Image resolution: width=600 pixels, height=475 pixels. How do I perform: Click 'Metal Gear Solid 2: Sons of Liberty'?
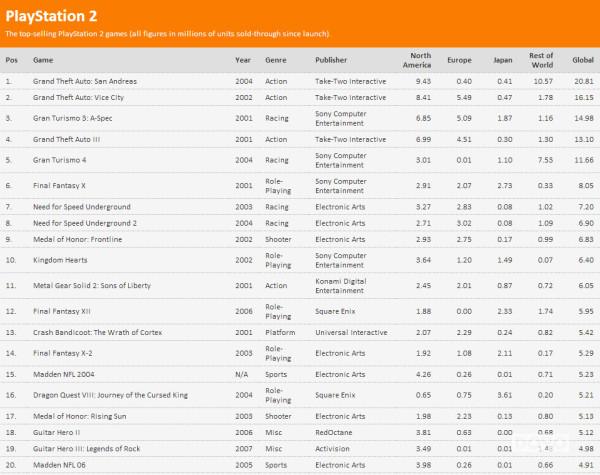pyautogui.click(x=92, y=286)
